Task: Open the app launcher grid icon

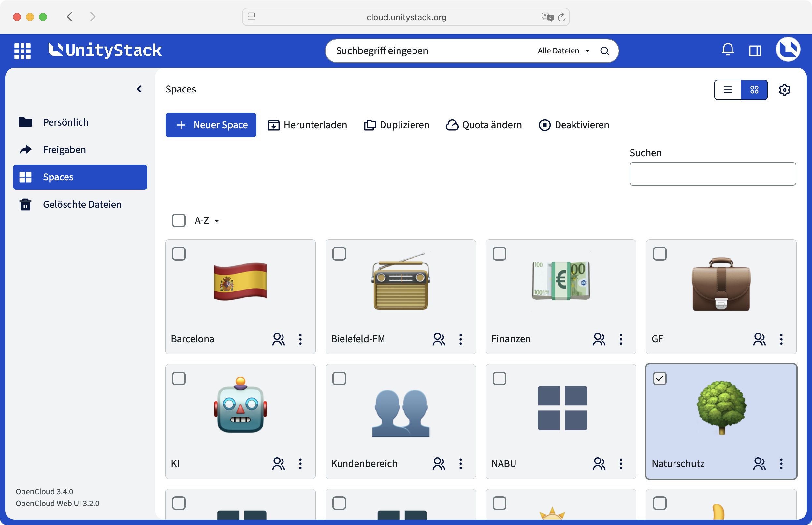Action: (22, 51)
